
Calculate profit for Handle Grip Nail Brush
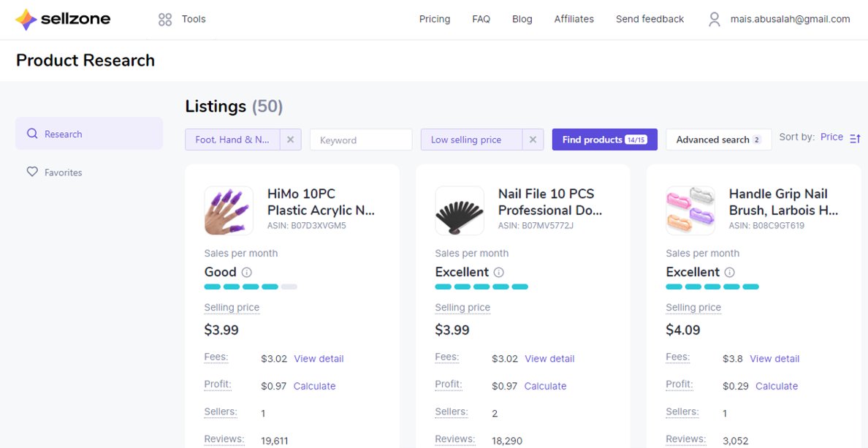click(777, 386)
